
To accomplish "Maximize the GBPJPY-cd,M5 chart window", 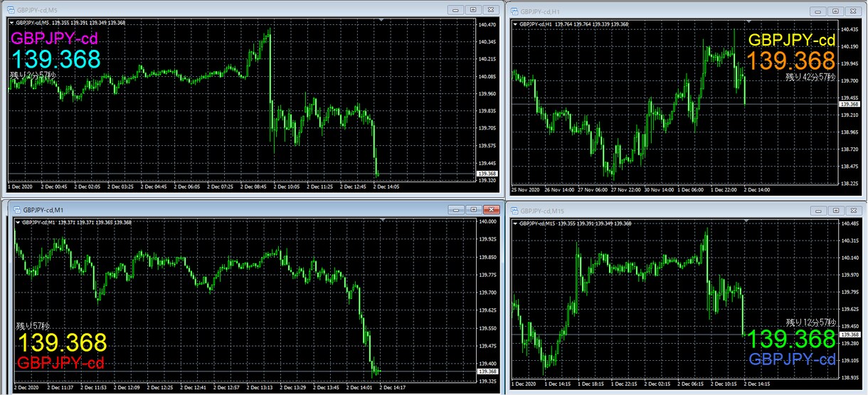I will tap(474, 9).
